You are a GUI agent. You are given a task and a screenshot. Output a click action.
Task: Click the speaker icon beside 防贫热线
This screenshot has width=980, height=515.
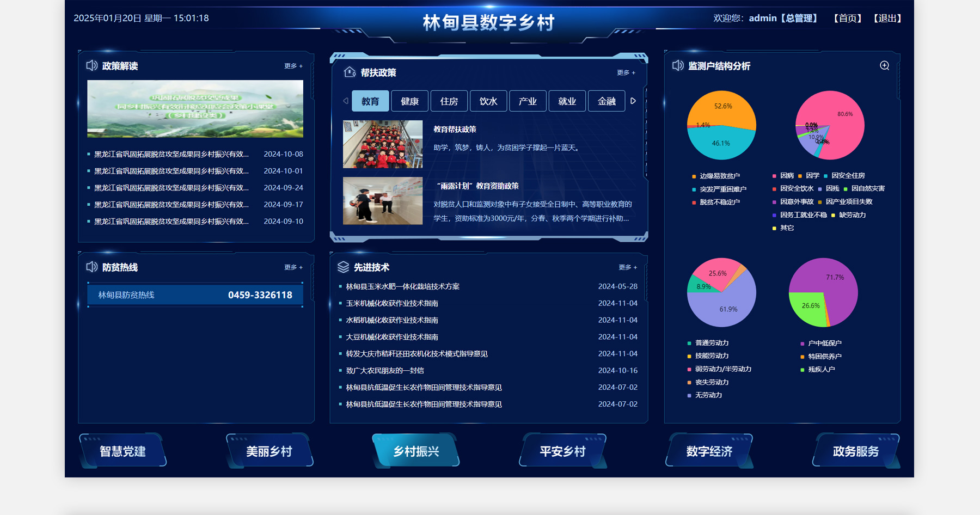pos(91,267)
